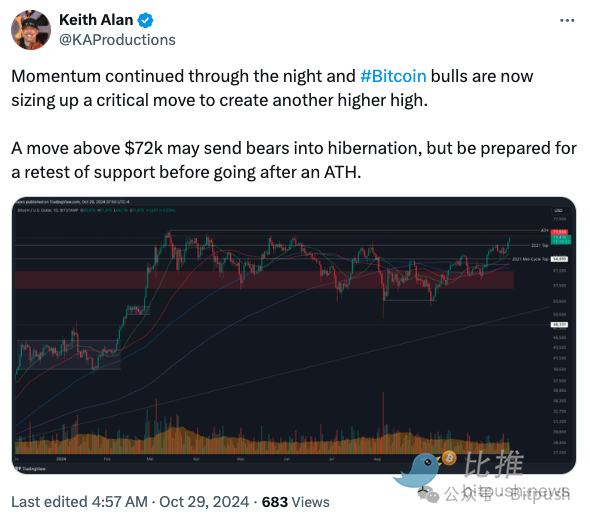
Task: Click the Keith Alan display name
Action: [96, 20]
